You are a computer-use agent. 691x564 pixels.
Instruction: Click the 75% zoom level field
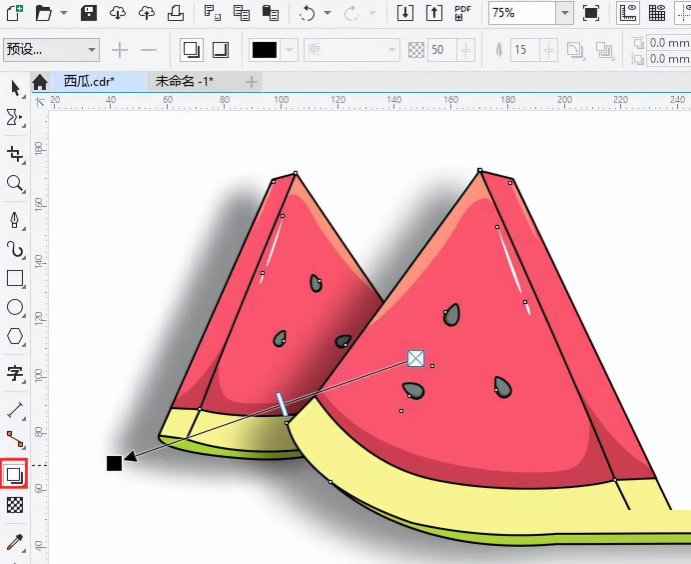[522, 13]
